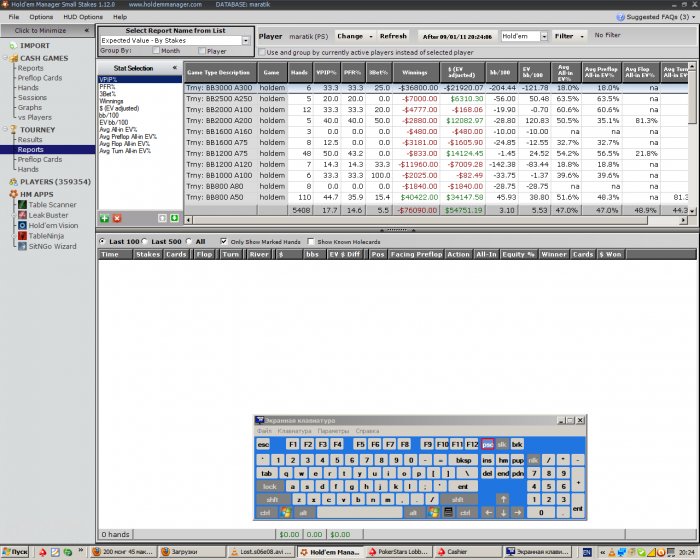Switch to Cashier window in taskbar

click(467, 552)
